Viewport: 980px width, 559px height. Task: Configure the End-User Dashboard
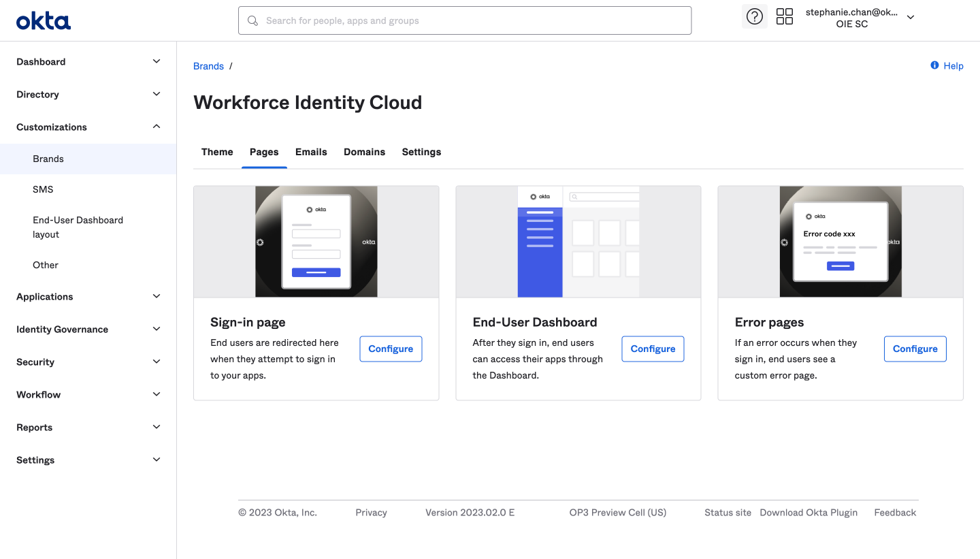click(653, 349)
